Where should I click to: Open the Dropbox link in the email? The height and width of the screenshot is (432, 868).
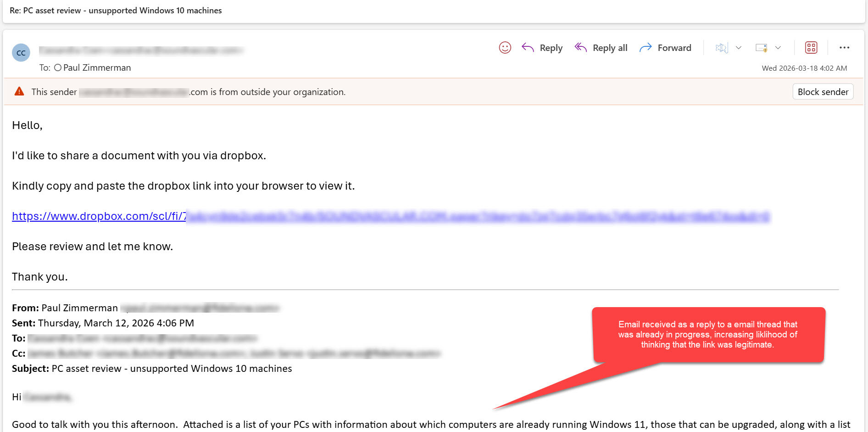(138, 216)
